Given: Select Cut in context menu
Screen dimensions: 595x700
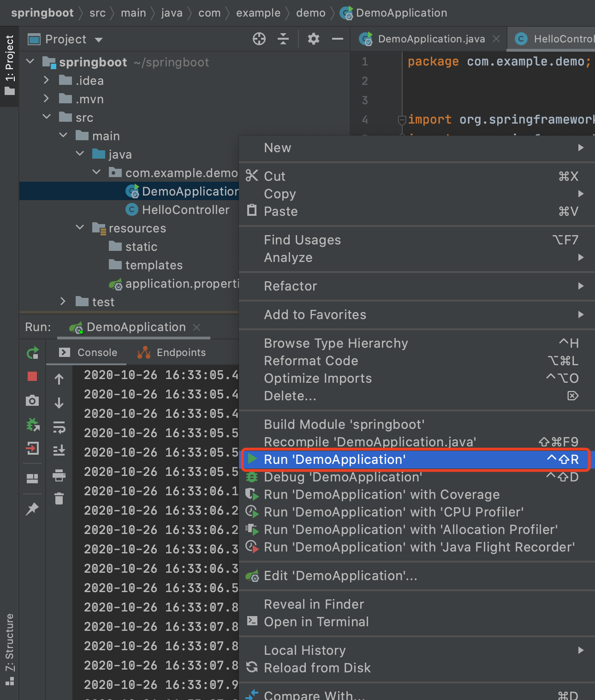Looking at the screenshot, I should click(416, 176).
